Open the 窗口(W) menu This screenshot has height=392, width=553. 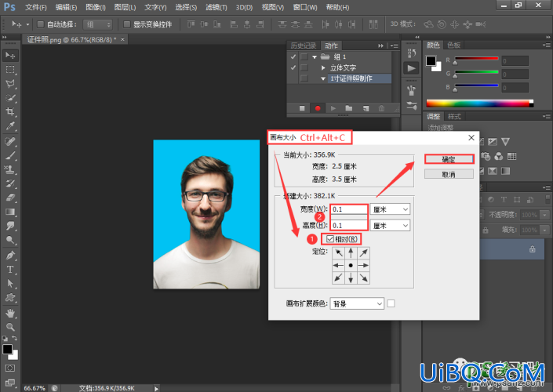click(305, 7)
